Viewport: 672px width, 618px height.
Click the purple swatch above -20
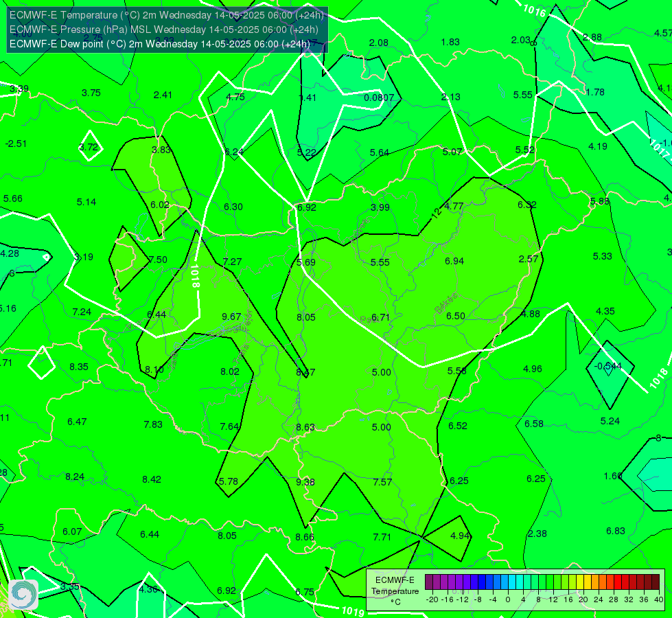tap(429, 582)
